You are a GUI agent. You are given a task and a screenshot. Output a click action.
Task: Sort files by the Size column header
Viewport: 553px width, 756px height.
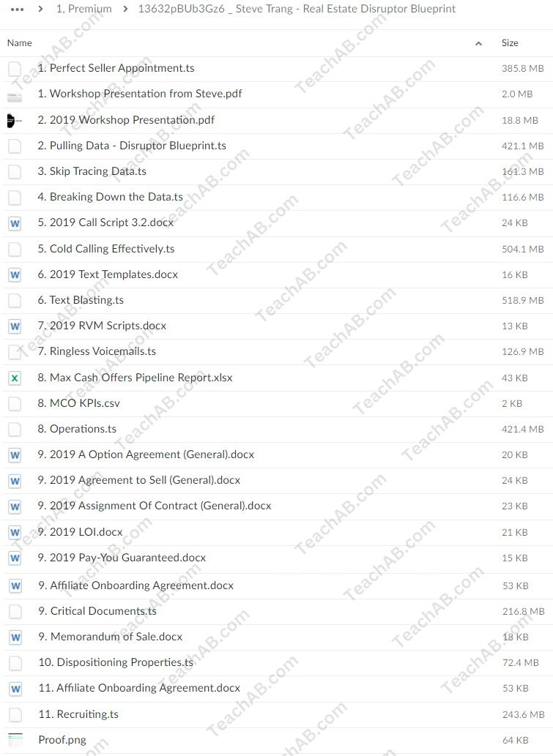pyautogui.click(x=510, y=43)
